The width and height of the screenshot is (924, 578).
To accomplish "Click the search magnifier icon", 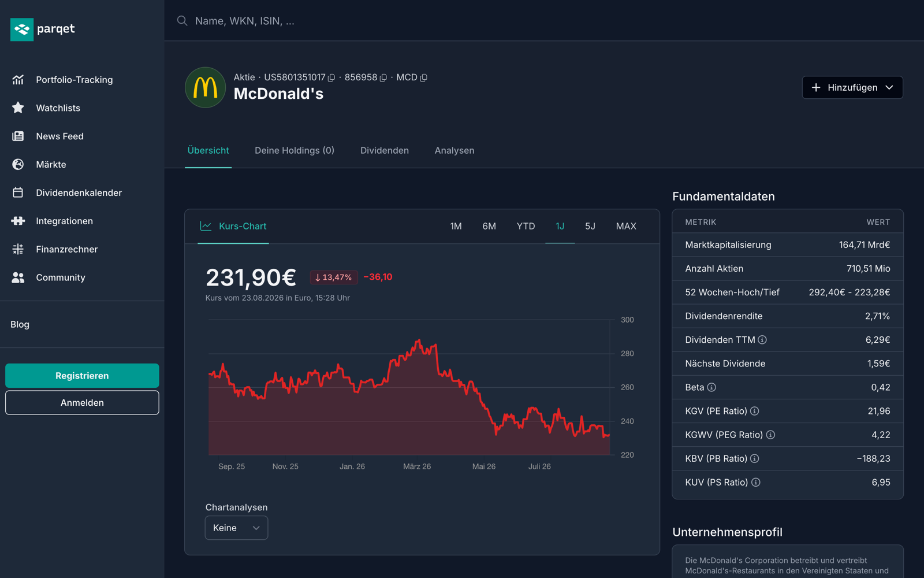I will click(x=182, y=21).
